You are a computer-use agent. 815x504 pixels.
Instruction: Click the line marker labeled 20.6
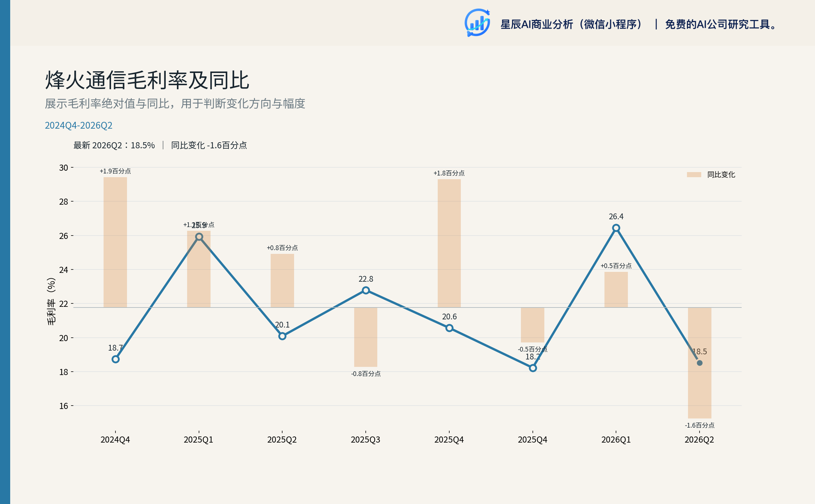coord(449,328)
